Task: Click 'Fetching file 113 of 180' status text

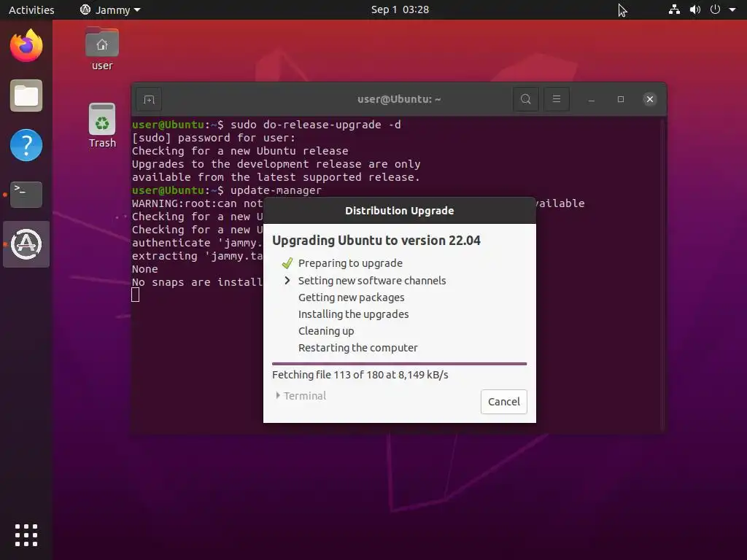Action: (x=360, y=375)
